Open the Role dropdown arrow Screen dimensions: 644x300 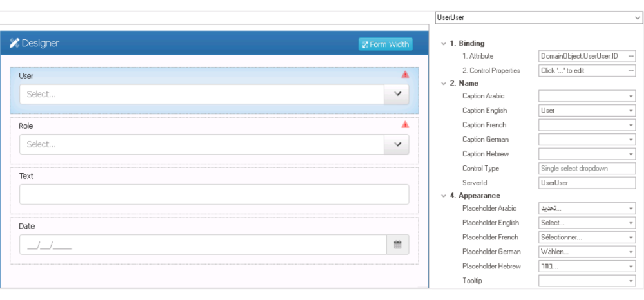pos(397,144)
